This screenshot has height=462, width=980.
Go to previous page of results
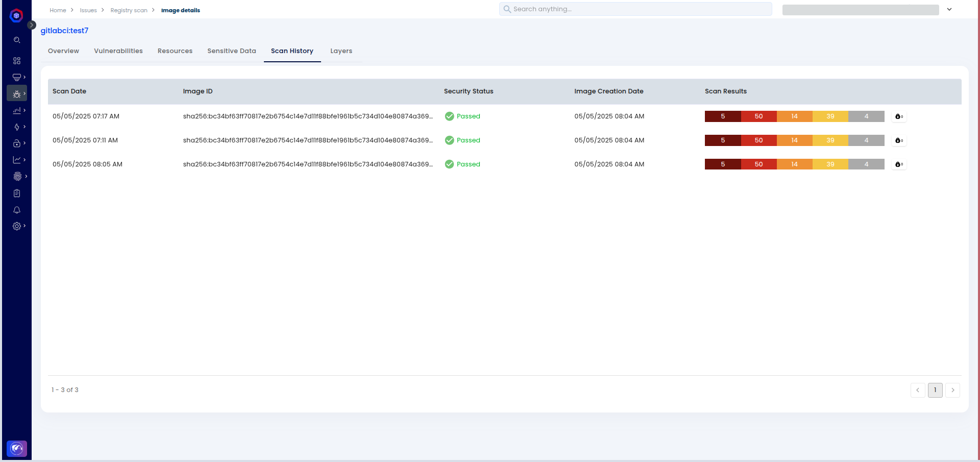click(918, 390)
